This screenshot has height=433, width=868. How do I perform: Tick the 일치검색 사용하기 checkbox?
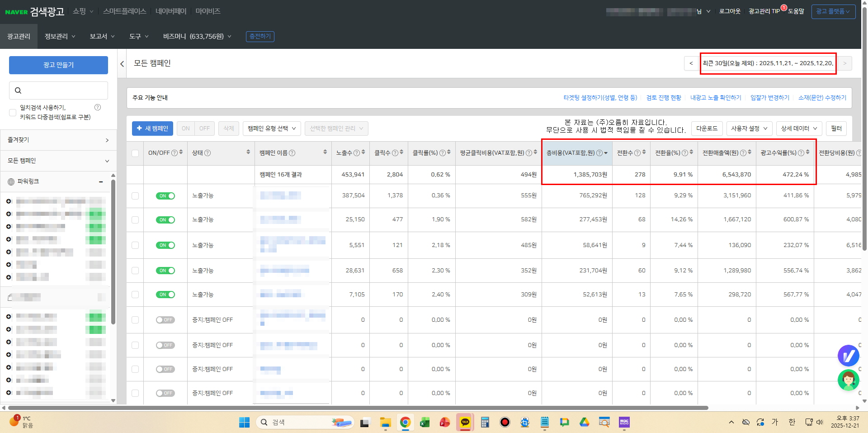pyautogui.click(x=13, y=112)
